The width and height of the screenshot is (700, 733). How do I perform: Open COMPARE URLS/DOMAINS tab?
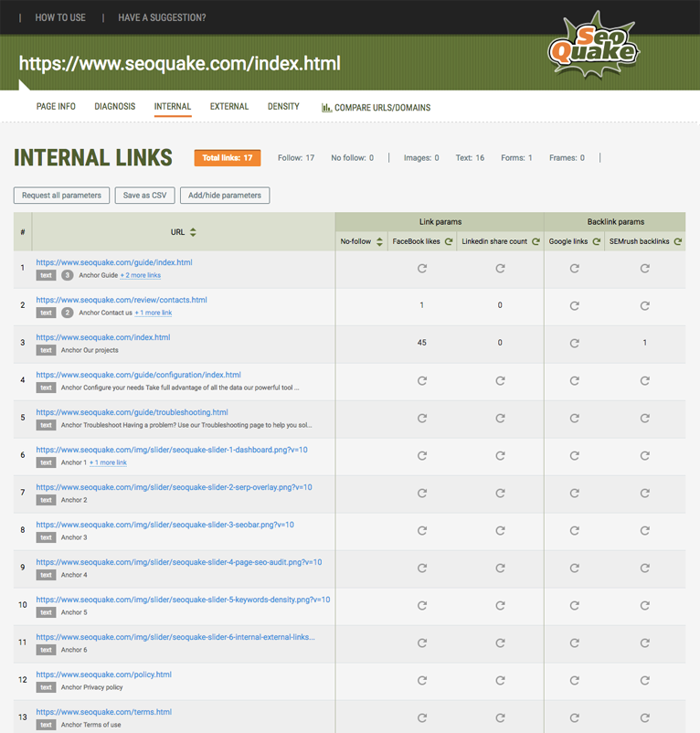(x=377, y=108)
